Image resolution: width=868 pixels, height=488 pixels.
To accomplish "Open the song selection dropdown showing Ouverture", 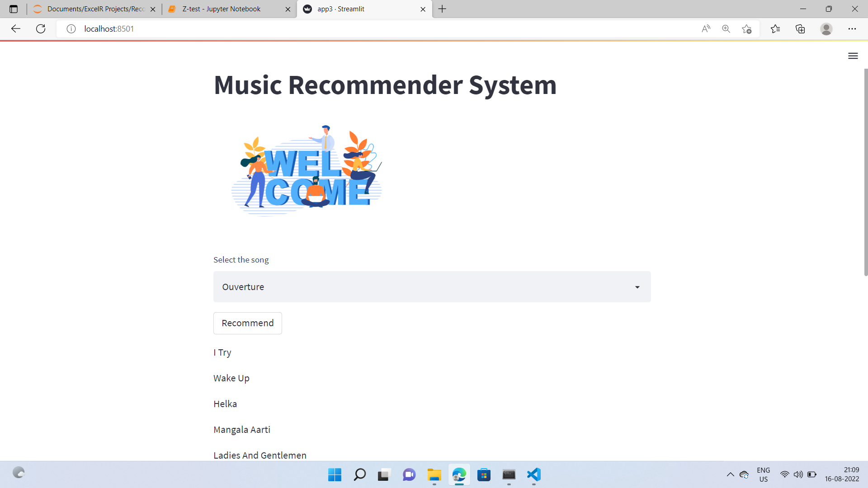I will click(x=432, y=286).
